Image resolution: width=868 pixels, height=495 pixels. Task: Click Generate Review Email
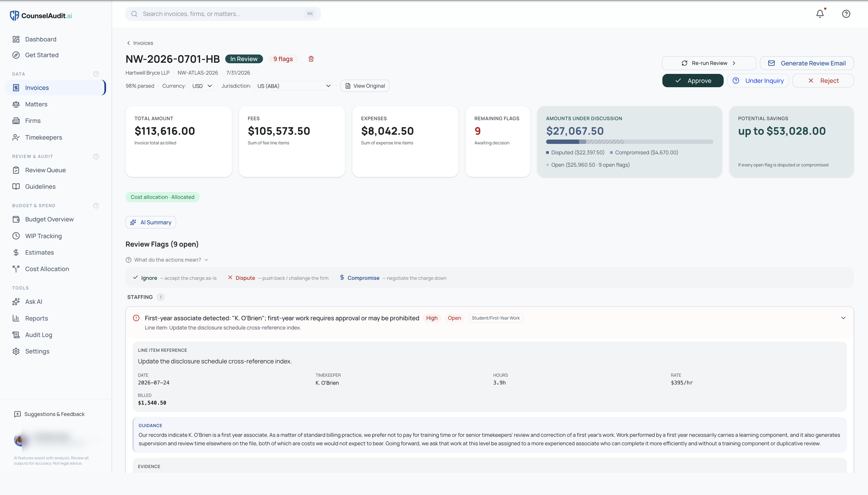pos(807,63)
